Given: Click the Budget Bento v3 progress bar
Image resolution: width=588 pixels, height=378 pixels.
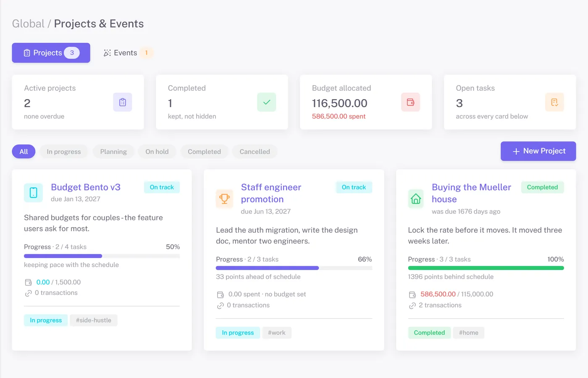Looking at the screenshot, I should coord(102,256).
